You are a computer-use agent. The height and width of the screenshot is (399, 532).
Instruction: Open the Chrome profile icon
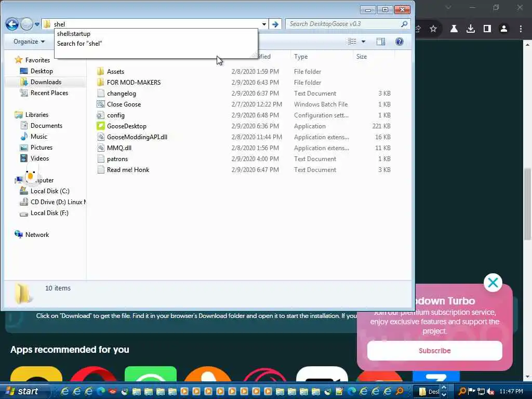[x=504, y=29]
